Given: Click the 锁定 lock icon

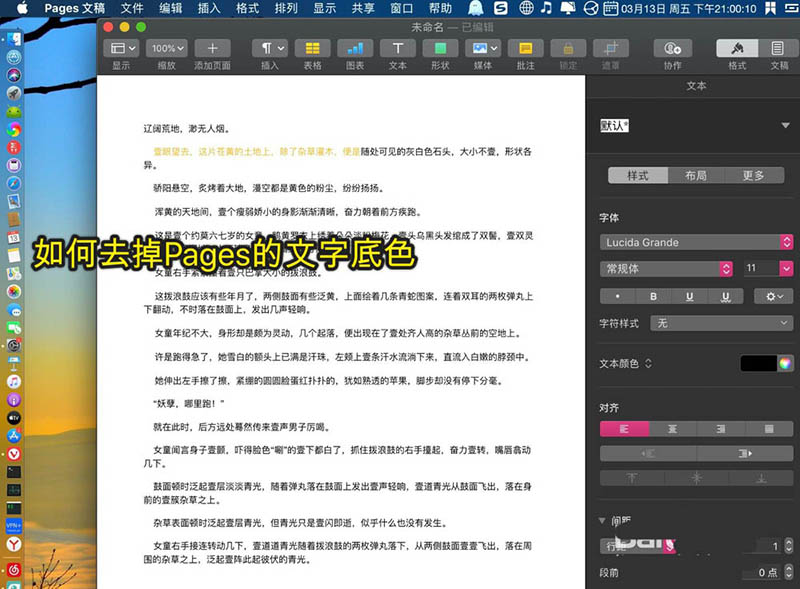Looking at the screenshot, I should click(568, 48).
